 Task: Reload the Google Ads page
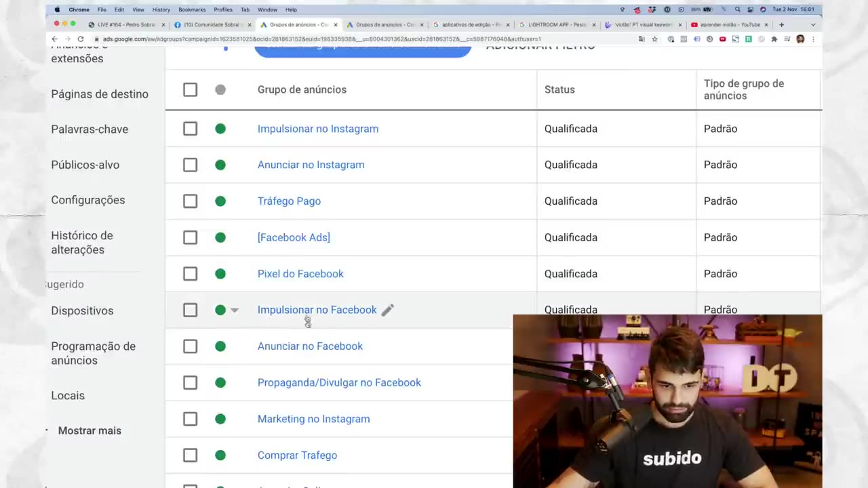(81, 39)
